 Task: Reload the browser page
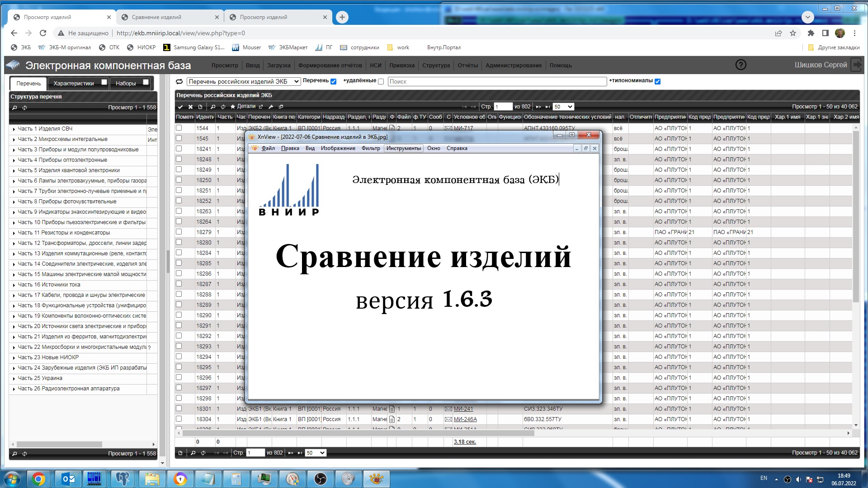[43, 33]
